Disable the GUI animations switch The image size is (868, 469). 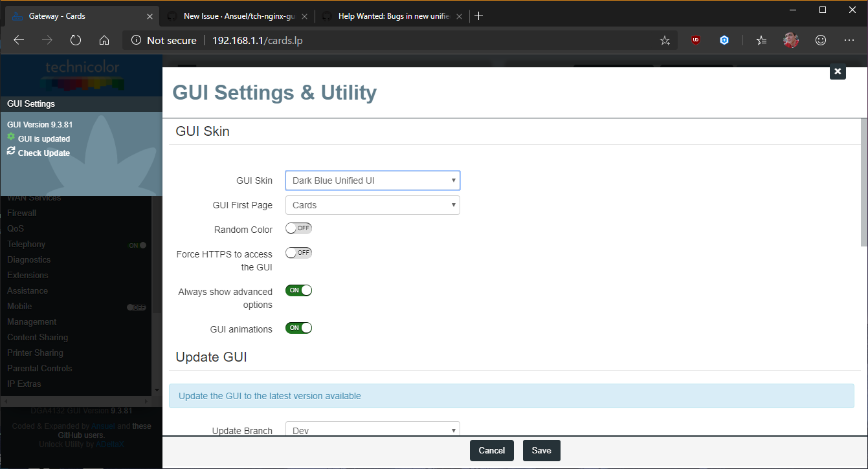[298, 327]
